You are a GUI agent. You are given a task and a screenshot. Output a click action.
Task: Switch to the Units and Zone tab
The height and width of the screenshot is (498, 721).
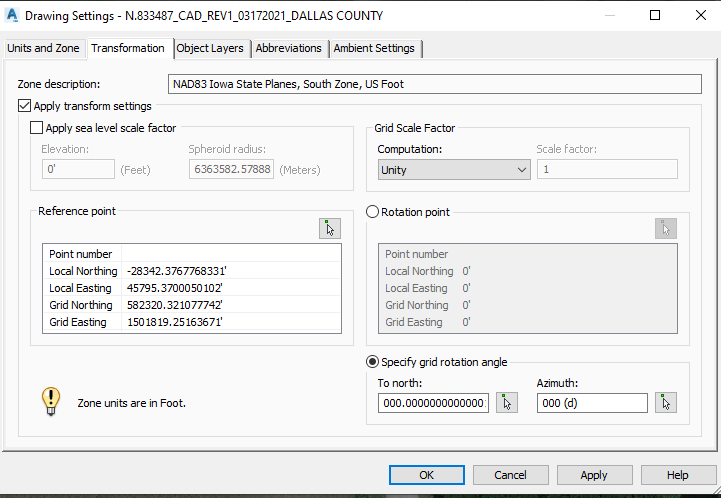pyautogui.click(x=43, y=48)
